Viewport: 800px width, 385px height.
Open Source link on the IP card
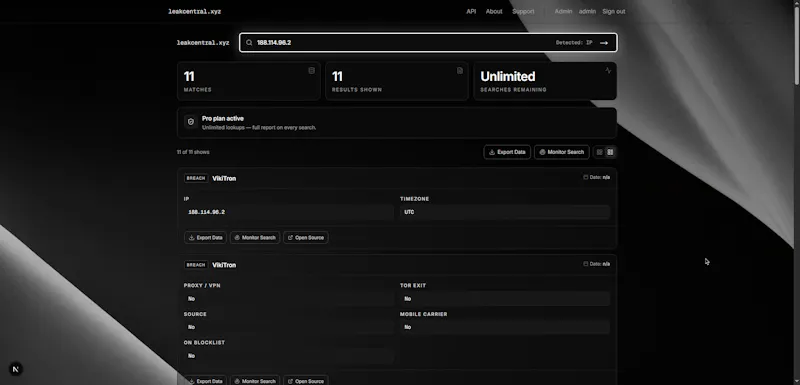point(306,238)
